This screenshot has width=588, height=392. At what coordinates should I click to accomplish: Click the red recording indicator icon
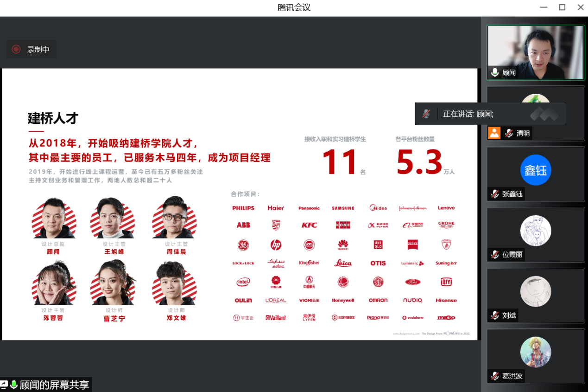coord(16,49)
